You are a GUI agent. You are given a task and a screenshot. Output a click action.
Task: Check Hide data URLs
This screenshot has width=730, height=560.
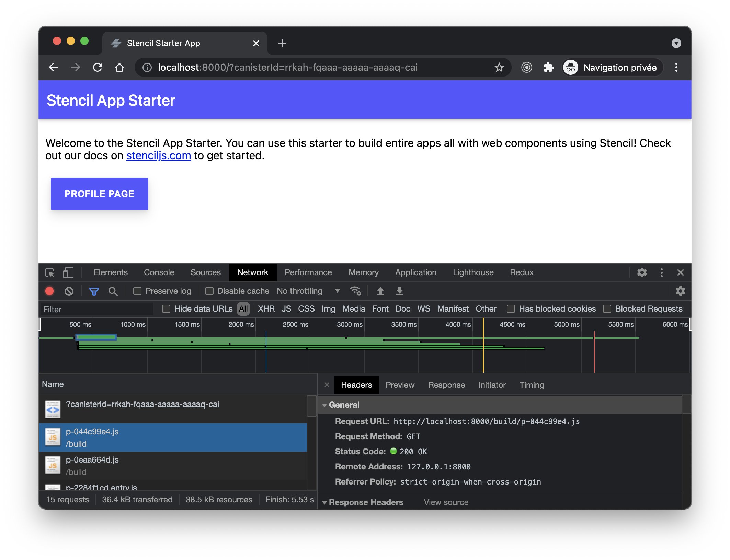coord(166,309)
